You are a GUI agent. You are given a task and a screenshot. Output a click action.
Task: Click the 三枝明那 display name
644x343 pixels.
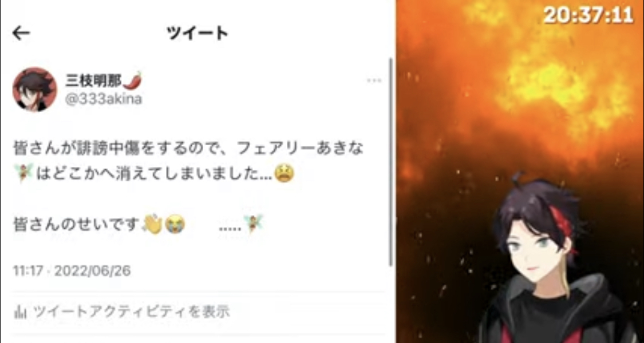[x=94, y=81]
